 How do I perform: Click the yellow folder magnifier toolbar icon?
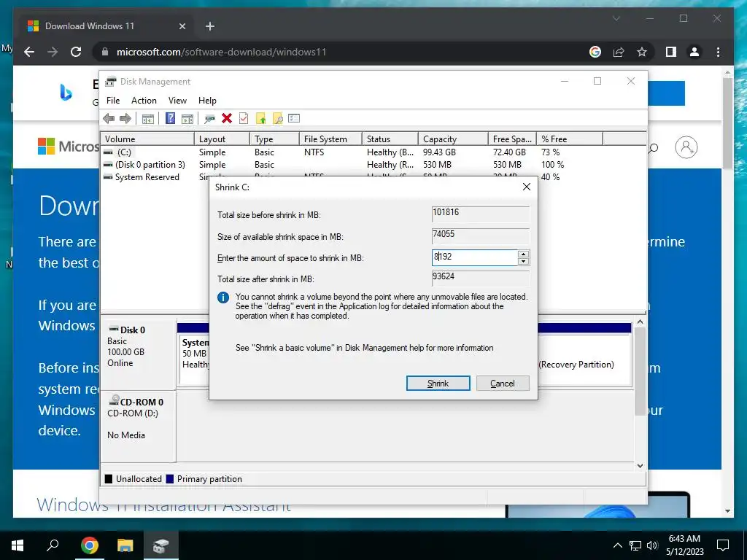point(277,119)
